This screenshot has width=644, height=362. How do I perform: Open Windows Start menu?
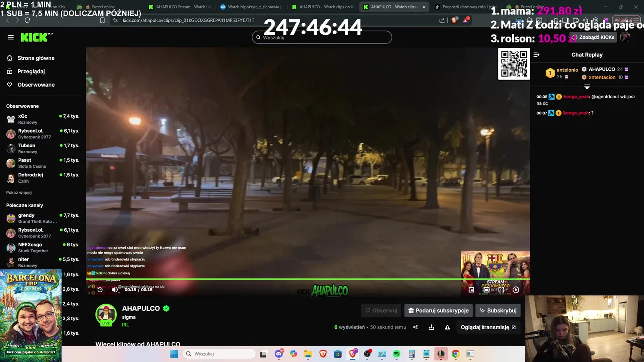point(174,354)
